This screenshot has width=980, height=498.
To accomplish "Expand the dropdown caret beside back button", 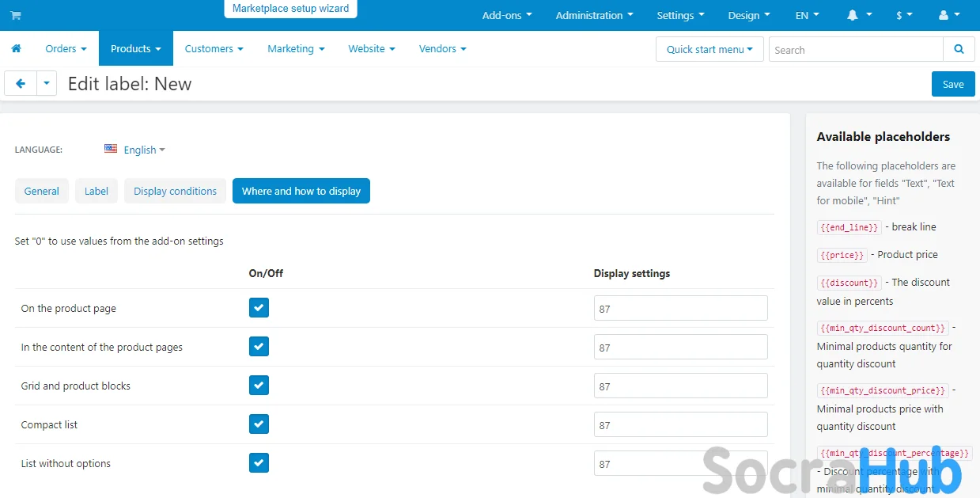I will coord(47,84).
